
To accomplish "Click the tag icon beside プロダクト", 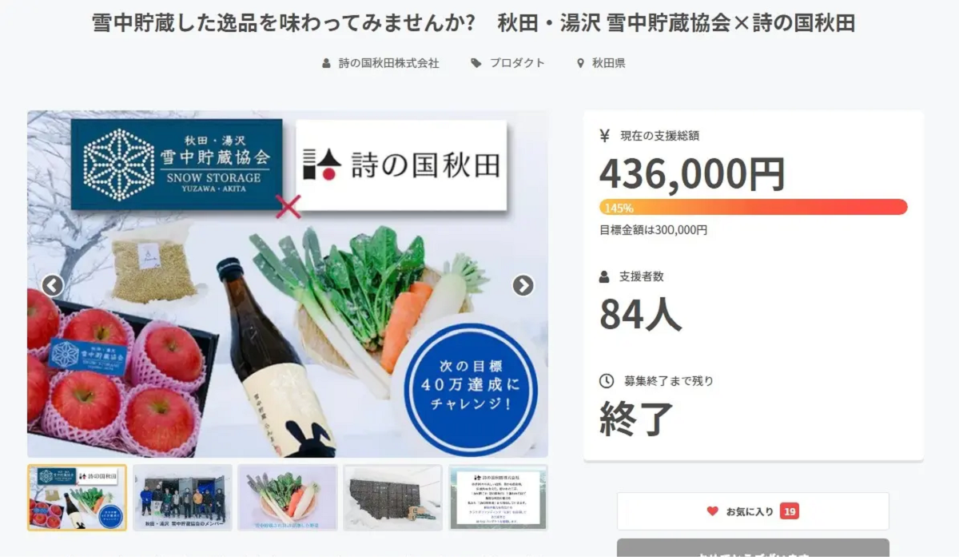I will point(476,63).
